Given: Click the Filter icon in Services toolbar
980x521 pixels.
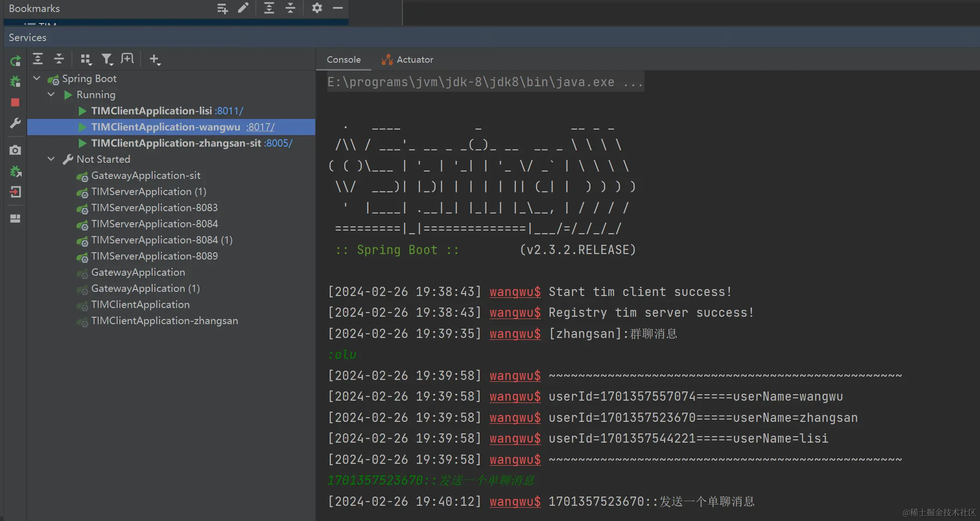Looking at the screenshot, I should 107,59.
